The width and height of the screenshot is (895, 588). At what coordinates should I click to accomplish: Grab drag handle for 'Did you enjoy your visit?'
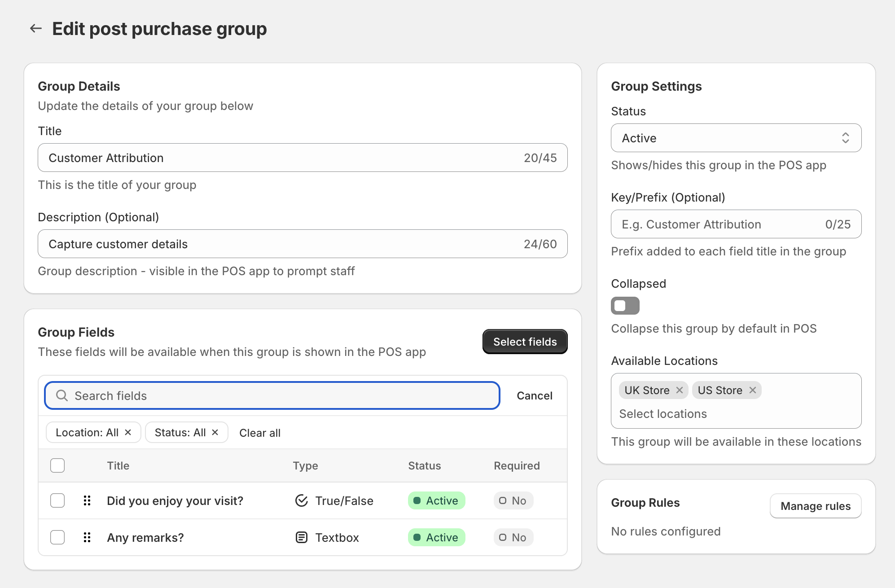pyautogui.click(x=87, y=500)
